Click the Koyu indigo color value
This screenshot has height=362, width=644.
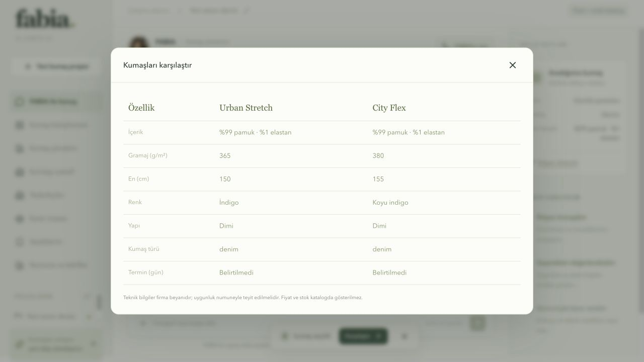390,203
